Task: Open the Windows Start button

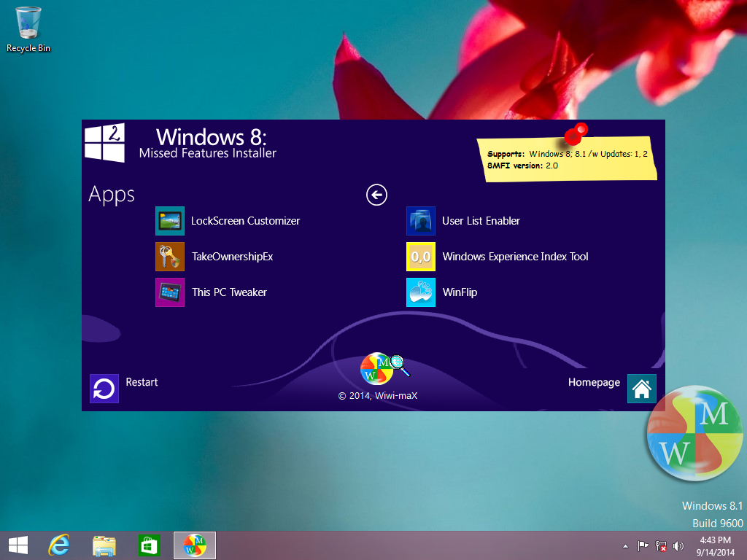Action: coord(18,545)
